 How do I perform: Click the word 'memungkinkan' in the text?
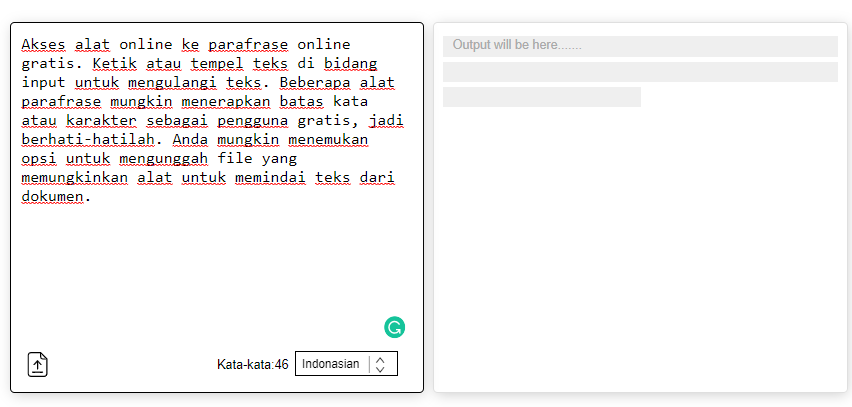coord(75,178)
